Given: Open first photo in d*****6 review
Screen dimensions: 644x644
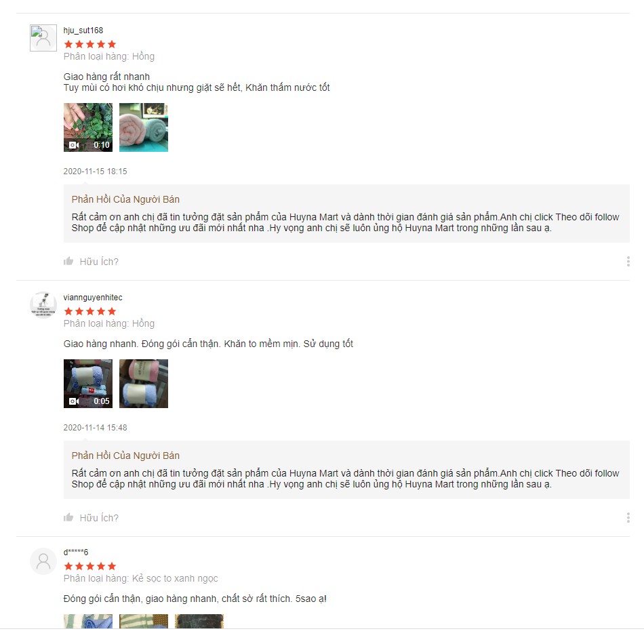Looking at the screenshot, I should tap(88, 621).
